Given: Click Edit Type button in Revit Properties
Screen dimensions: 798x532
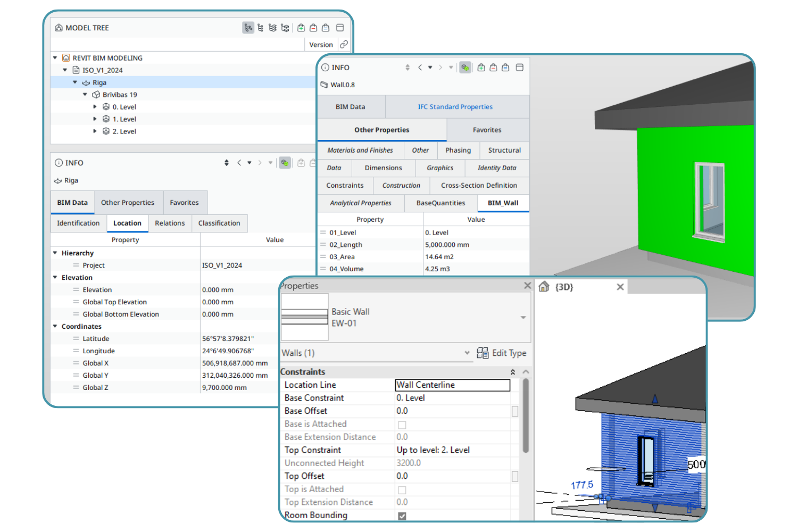Looking at the screenshot, I should (502, 353).
